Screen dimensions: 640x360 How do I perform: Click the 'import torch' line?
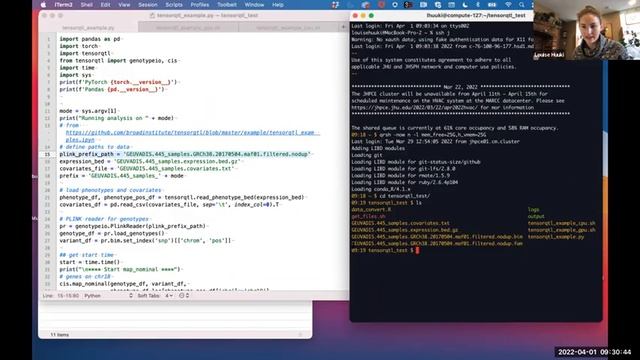click(79, 46)
